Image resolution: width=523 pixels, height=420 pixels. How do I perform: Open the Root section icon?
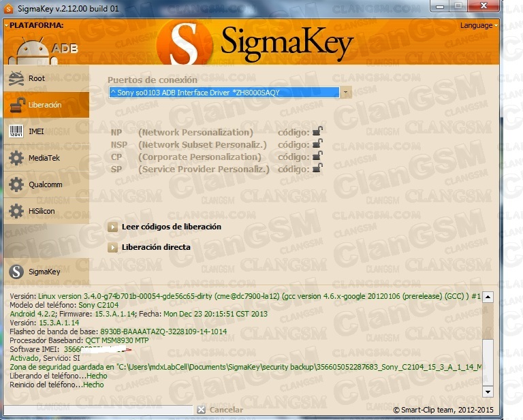16,78
